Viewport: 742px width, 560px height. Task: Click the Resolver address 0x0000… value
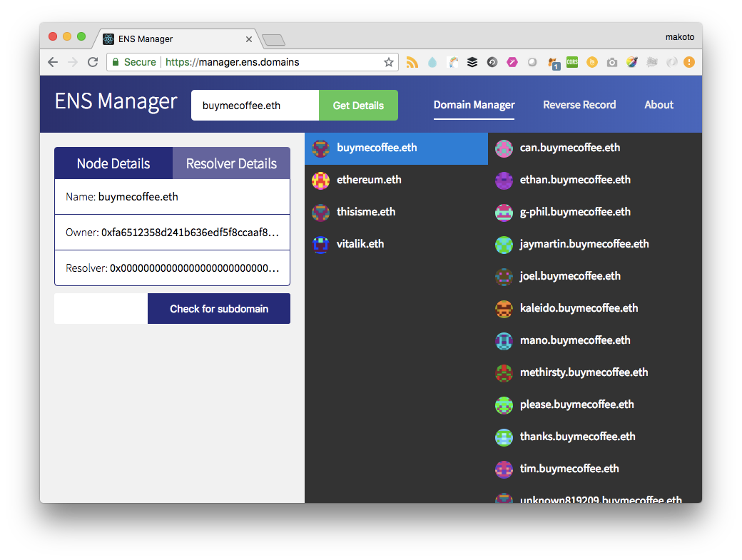[x=195, y=268]
